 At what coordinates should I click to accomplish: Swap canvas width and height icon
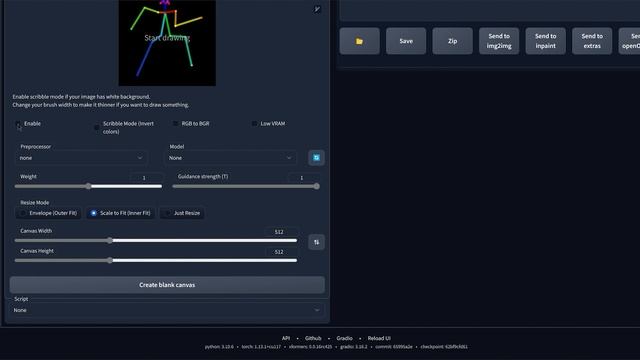pyautogui.click(x=316, y=242)
